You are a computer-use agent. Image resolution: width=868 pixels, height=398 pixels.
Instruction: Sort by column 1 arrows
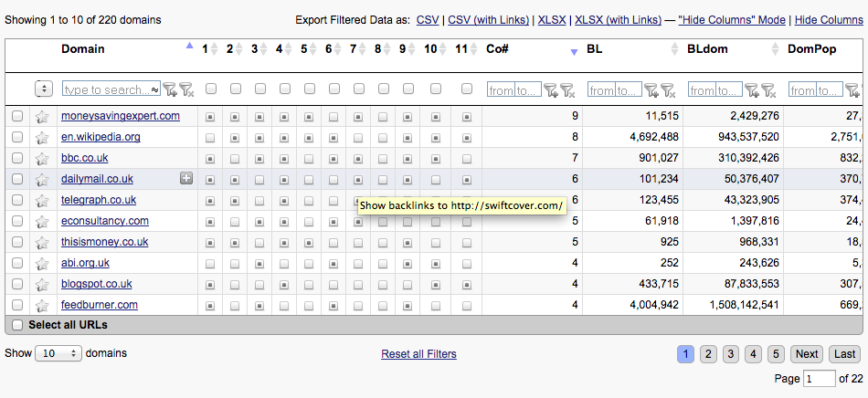pyautogui.click(x=214, y=49)
